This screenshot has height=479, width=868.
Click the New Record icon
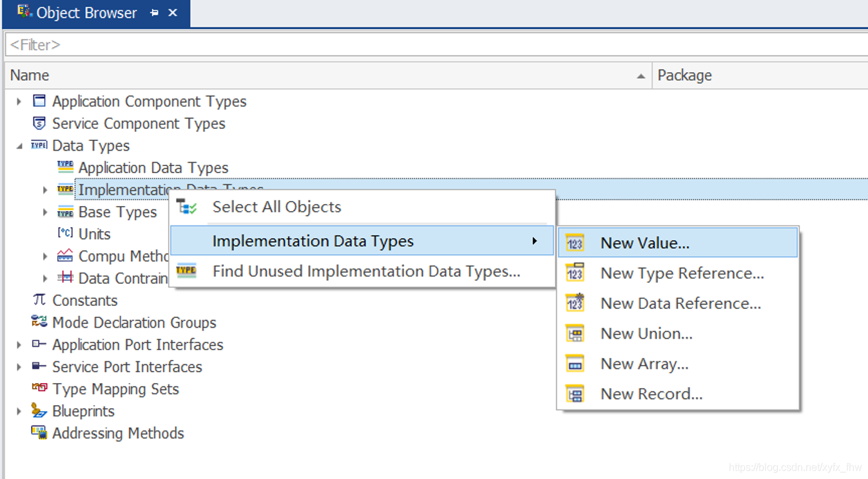point(575,393)
